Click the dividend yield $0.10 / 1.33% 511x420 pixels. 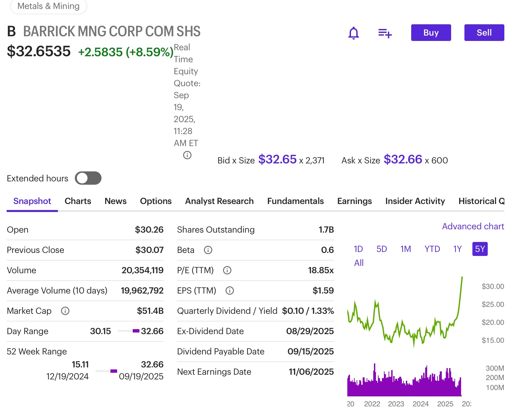coord(308,311)
